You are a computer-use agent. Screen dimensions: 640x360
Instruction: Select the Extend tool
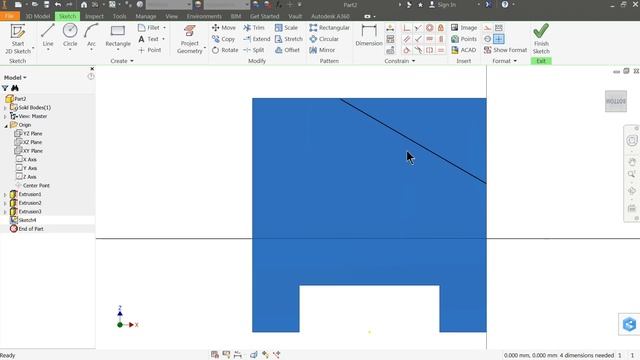(x=257, y=39)
